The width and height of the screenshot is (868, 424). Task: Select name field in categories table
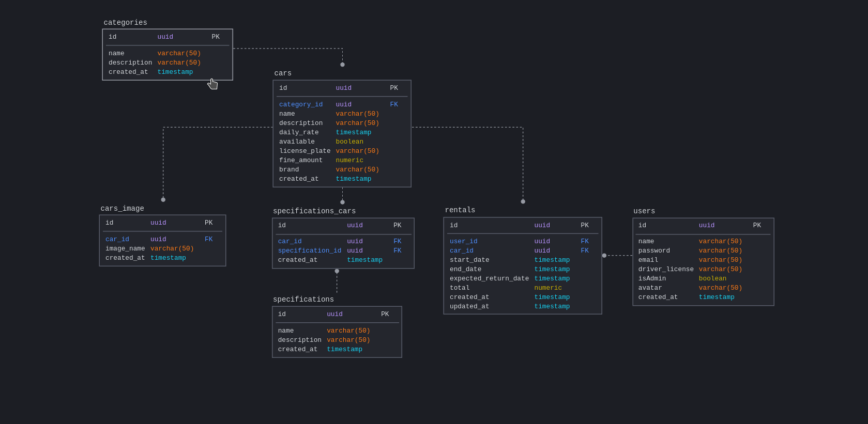(x=116, y=53)
